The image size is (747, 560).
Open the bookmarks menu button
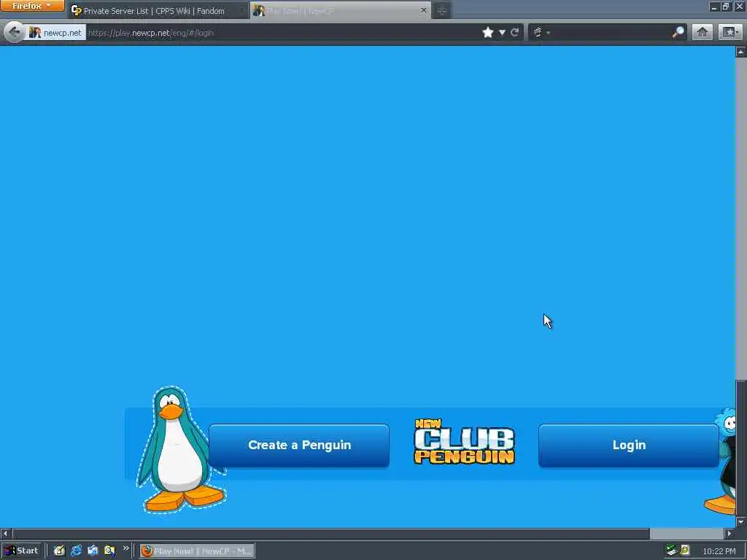[729, 32]
